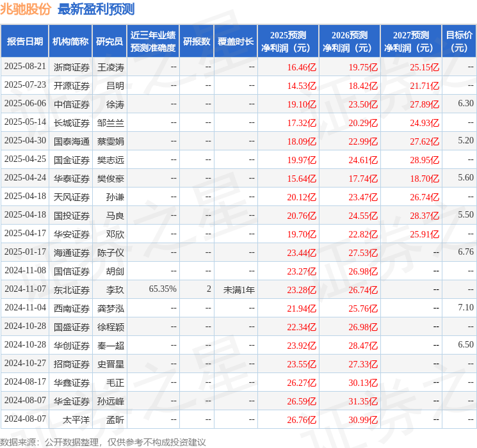Select institution 国泰海通
The image size is (477, 448).
[72, 141]
